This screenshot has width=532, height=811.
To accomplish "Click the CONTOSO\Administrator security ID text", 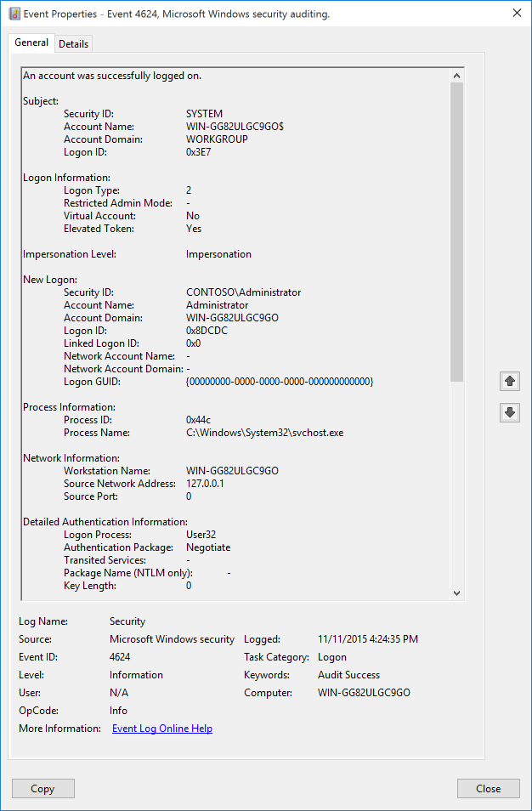I will tap(243, 292).
